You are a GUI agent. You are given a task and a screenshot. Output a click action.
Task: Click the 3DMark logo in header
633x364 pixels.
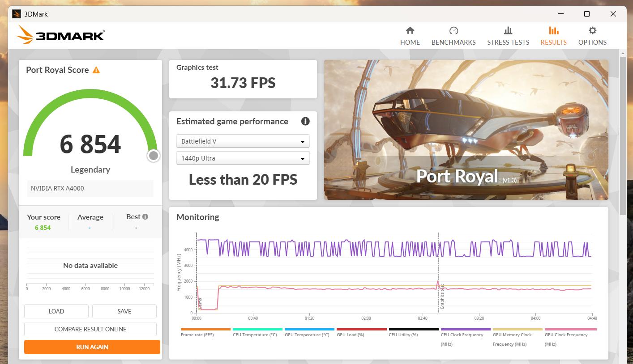(60, 35)
